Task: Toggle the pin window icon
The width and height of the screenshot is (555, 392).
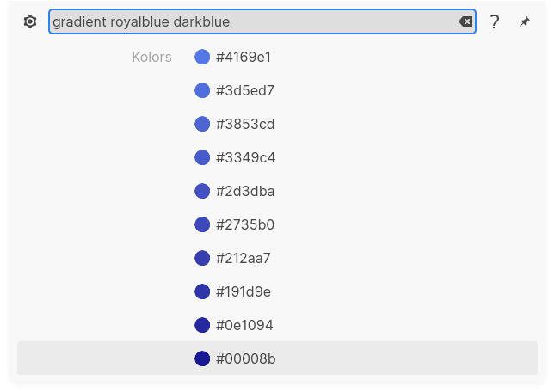Action: (x=525, y=21)
